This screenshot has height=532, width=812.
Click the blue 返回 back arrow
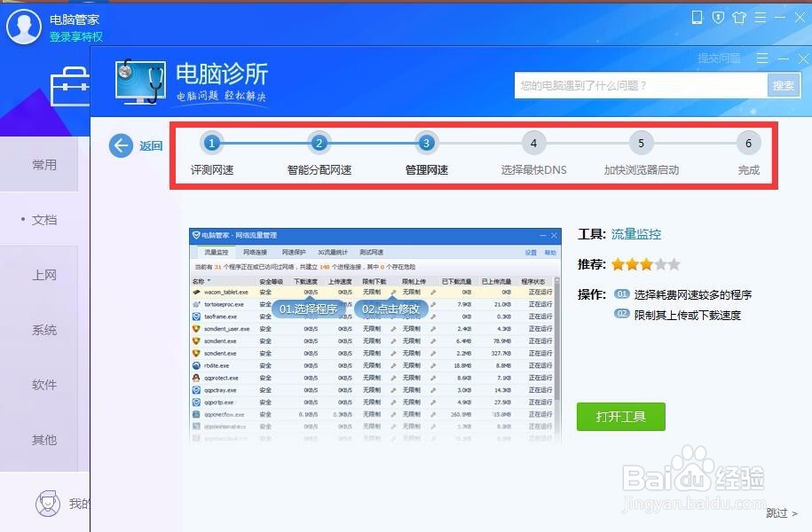[x=120, y=145]
